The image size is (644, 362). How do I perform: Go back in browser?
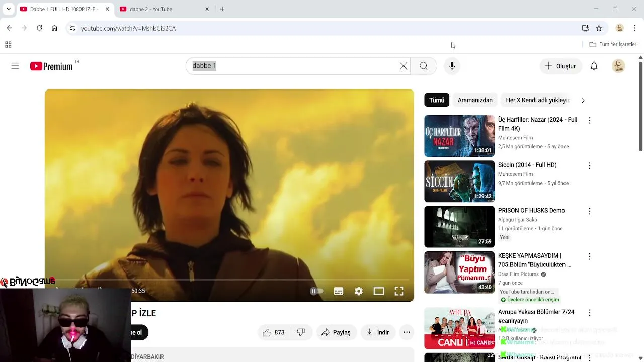coord(9,28)
